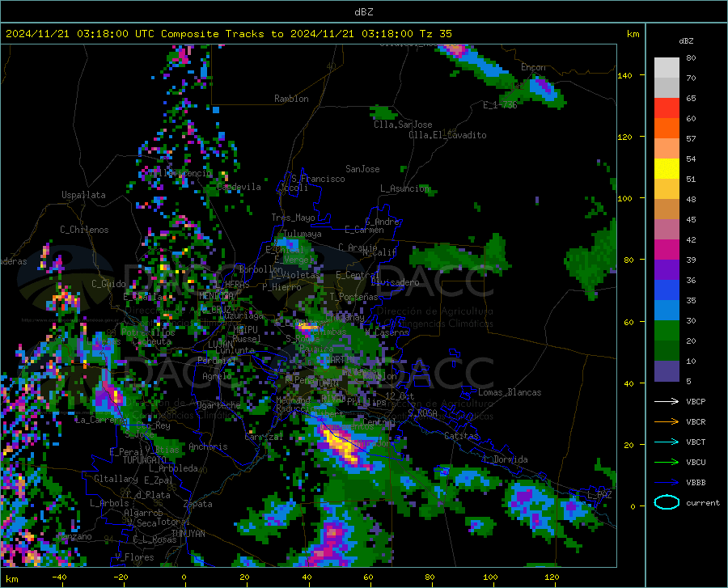Click the 'Lomas_Blancas' map label
This screenshot has height=588, width=728.
[x=510, y=392]
